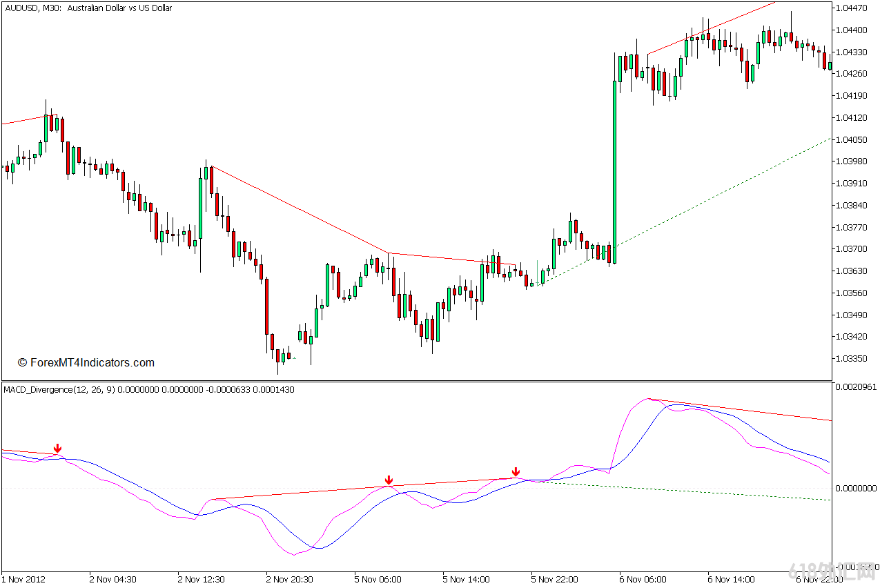Click the rightmost red arrow in MACD panel
This screenshot has width=880, height=588.
tap(516, 472)
